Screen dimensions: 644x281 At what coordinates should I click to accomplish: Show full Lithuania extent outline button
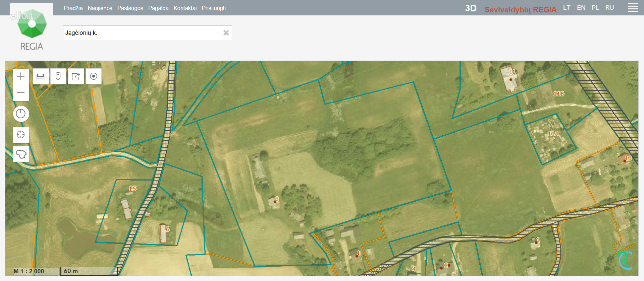(21, 154)
